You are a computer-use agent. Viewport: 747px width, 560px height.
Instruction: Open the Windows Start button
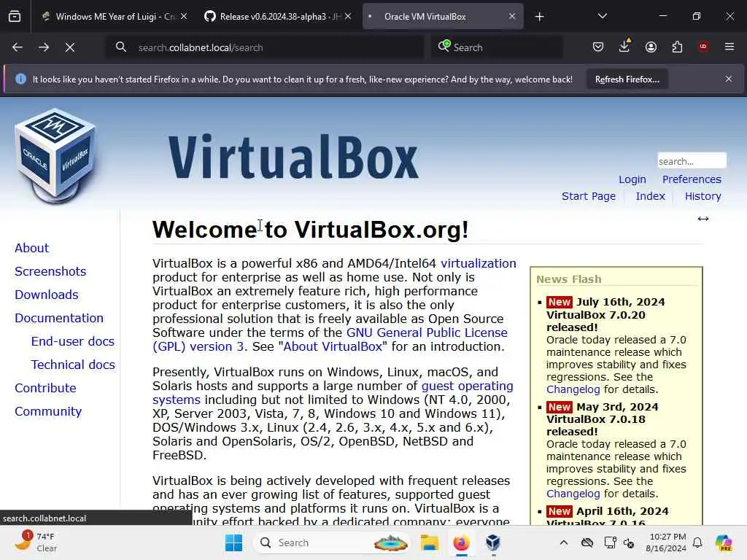tap(233, 542)
